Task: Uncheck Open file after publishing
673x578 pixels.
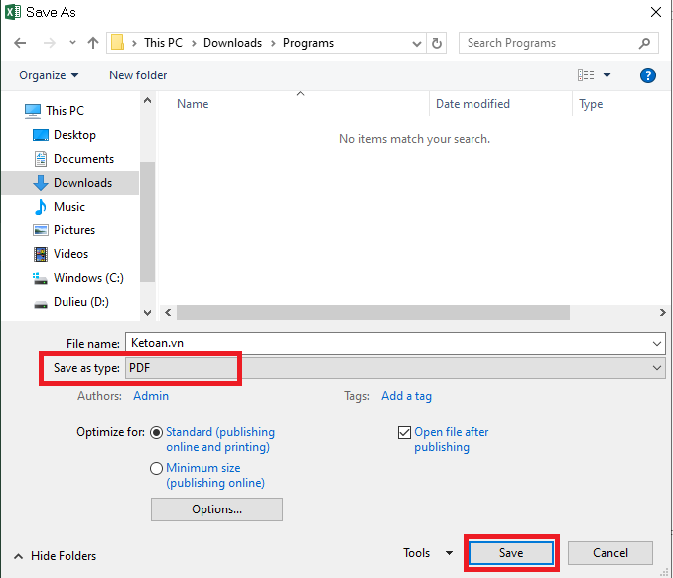Action: click(404, 433)
